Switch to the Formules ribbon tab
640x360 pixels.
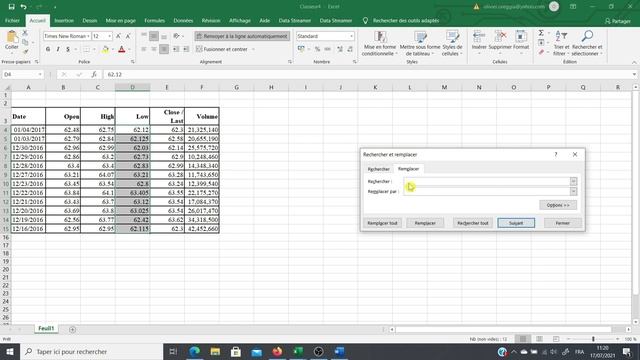point(155,20)
